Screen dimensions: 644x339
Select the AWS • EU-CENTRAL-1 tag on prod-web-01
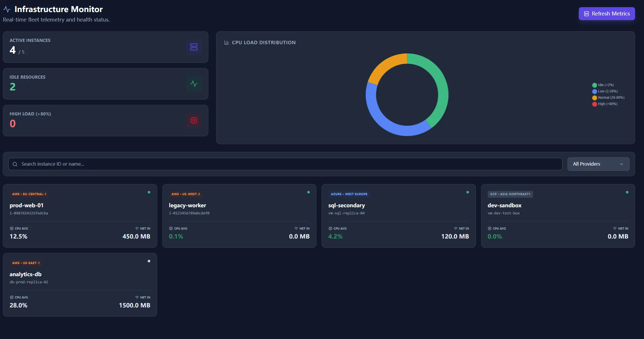[29, 194]
